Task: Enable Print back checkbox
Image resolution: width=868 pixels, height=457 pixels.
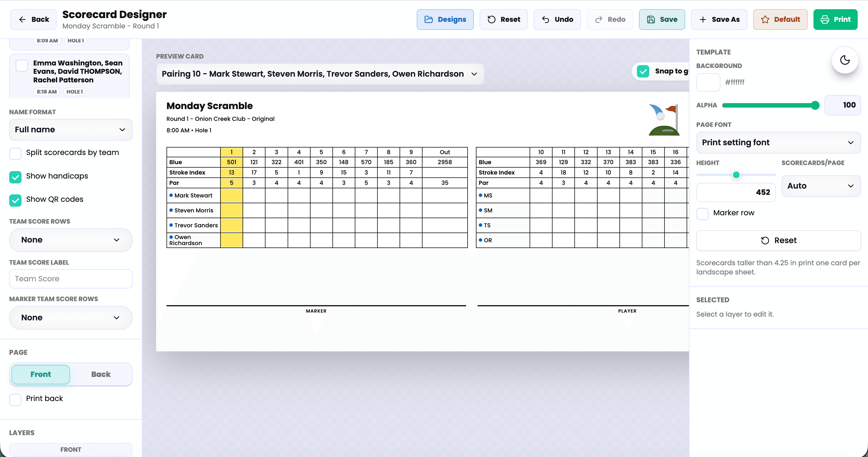Action: [x=15, y=399]
